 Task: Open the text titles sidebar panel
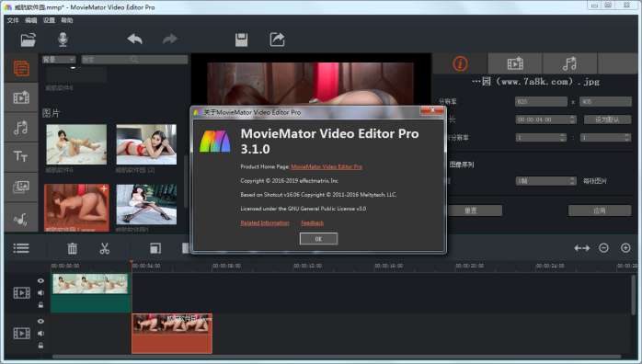(21, 156)
